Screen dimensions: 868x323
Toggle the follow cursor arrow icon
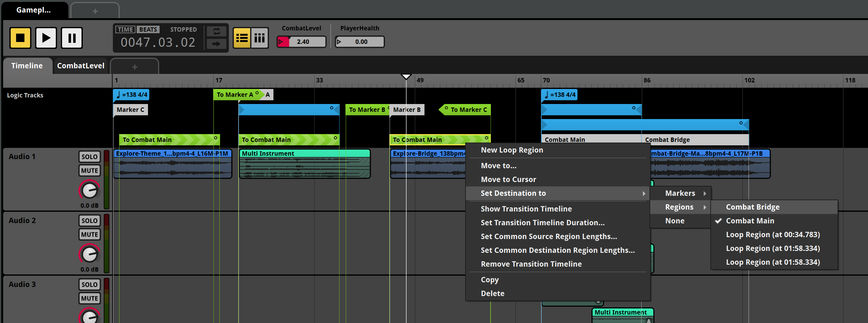click(216, 44)
